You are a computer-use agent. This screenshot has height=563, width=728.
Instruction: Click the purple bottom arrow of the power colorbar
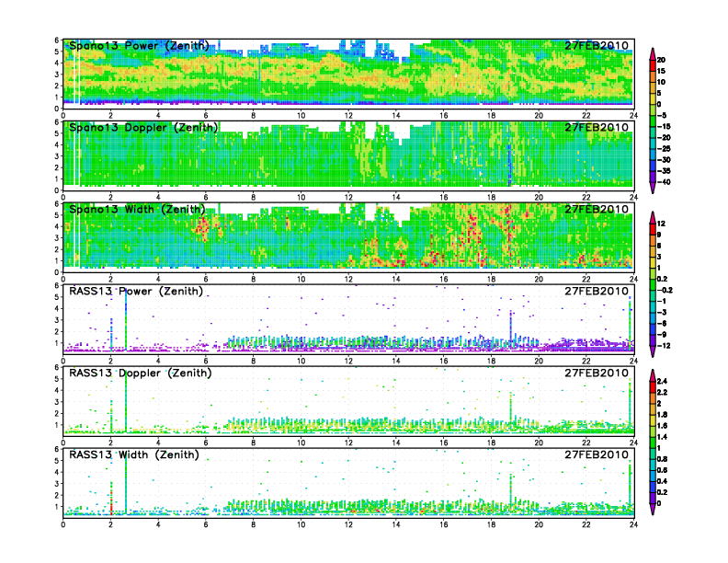pos(652,188)
